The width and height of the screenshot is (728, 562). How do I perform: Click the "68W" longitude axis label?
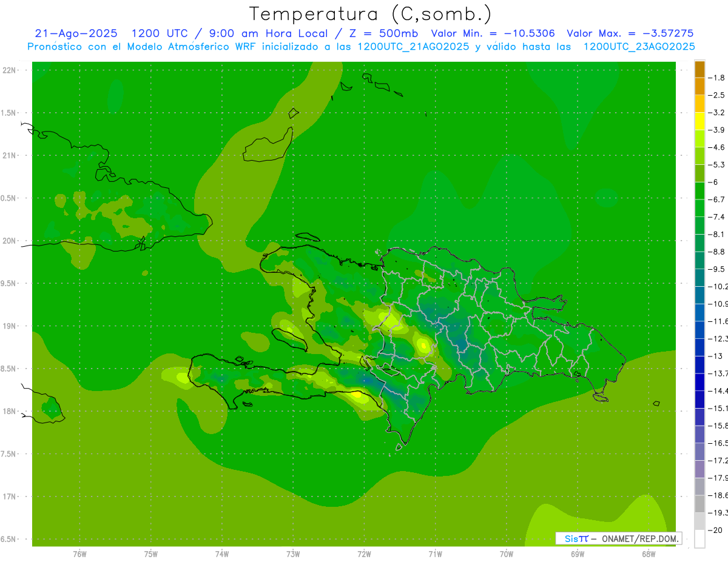coord(648,554)
